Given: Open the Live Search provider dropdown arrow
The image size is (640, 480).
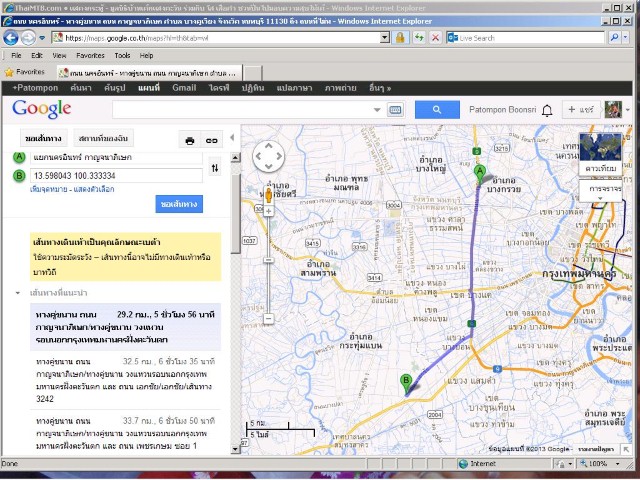Looking at the screenshot, I should click(x=626, y=38).
